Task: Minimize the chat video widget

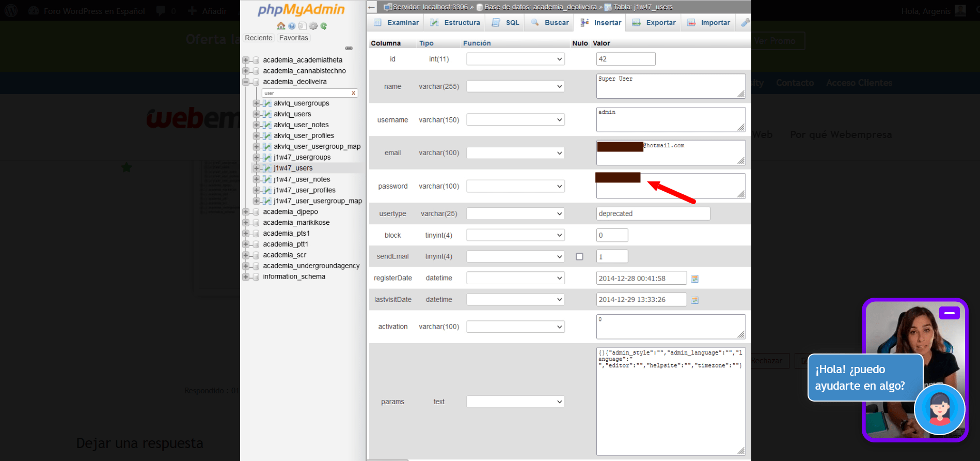Action: coord(950,313)
